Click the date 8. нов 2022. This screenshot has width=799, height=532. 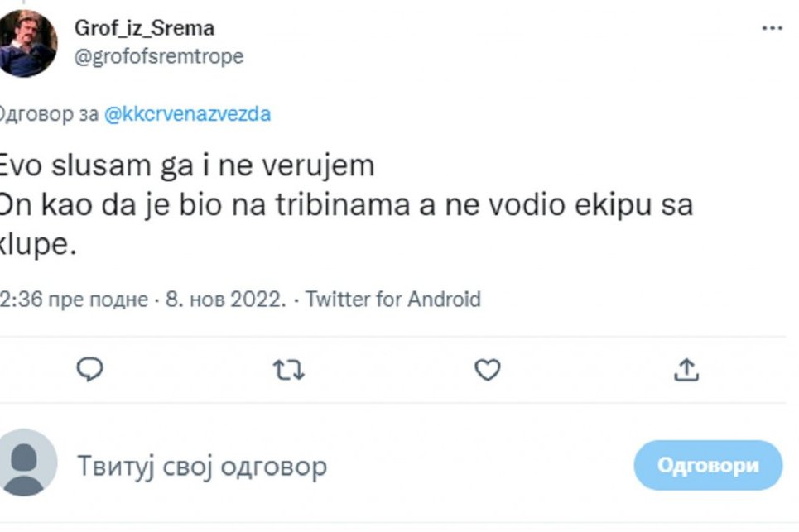(x=225, y=299)
